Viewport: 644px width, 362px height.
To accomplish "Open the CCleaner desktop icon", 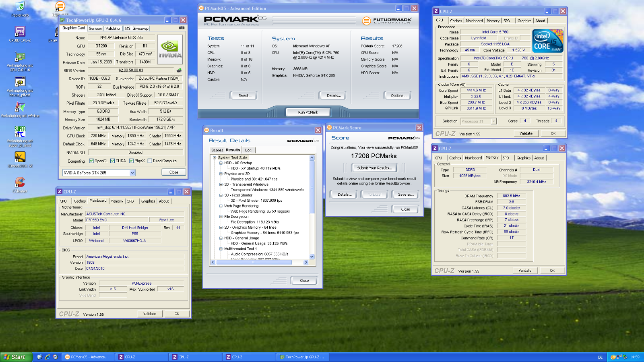I will pyautogui.click(x=20, y=185).
